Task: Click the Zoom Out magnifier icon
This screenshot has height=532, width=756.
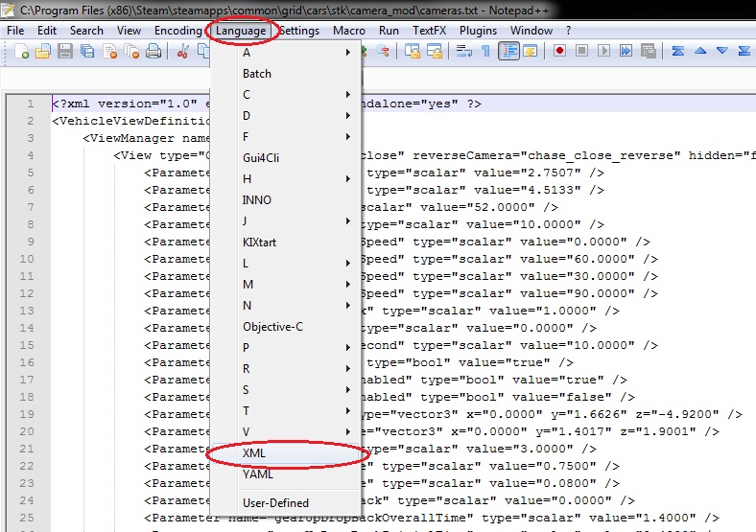Action: tap(383, 51)
